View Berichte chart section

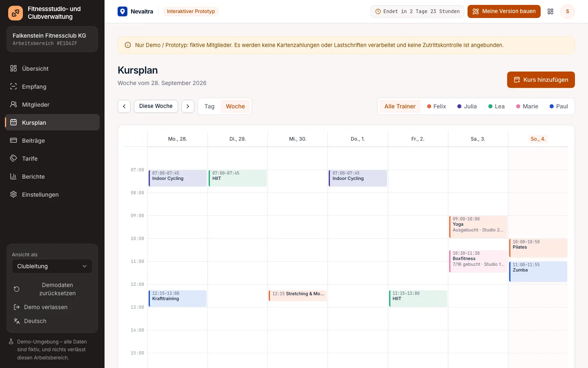pyautogui.click(x=52, y=176)
